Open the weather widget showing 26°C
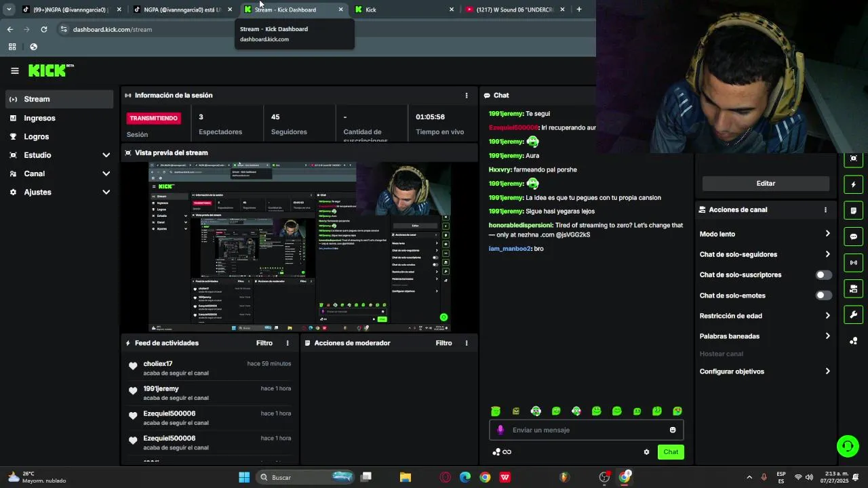This screenshot has height=488, width=868. (x=37, y=477)
